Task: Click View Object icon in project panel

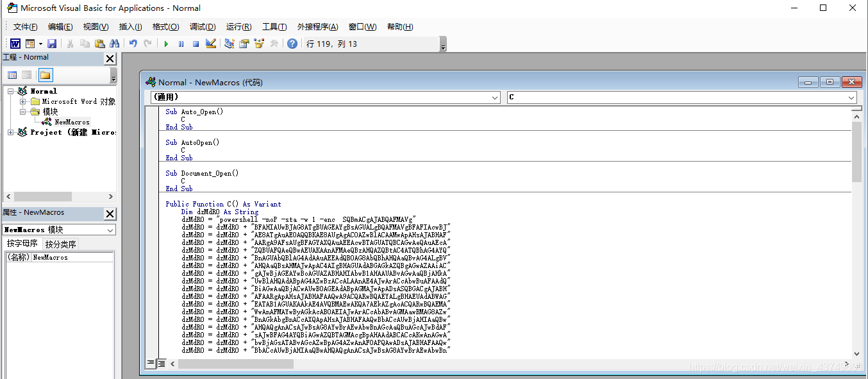Action: (27, 75)
